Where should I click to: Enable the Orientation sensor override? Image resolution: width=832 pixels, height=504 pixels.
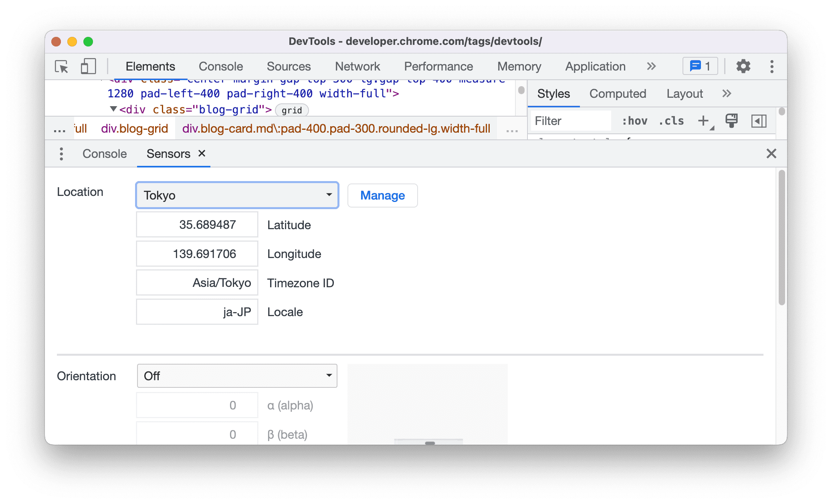pos(236,376)
